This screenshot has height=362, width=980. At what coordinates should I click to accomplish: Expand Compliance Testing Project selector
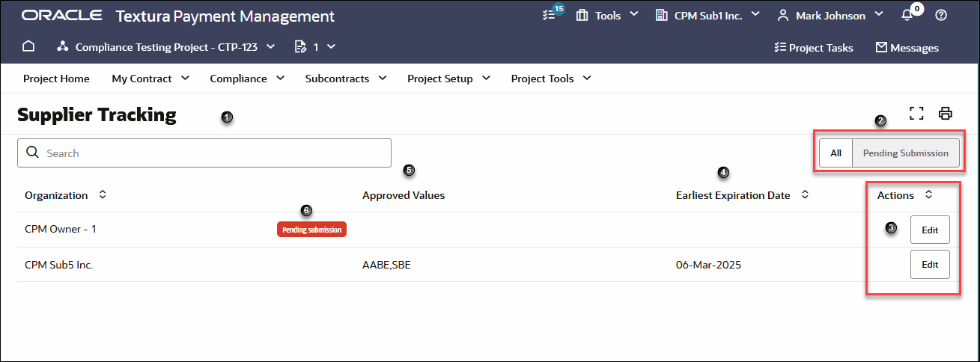[270, 46]
